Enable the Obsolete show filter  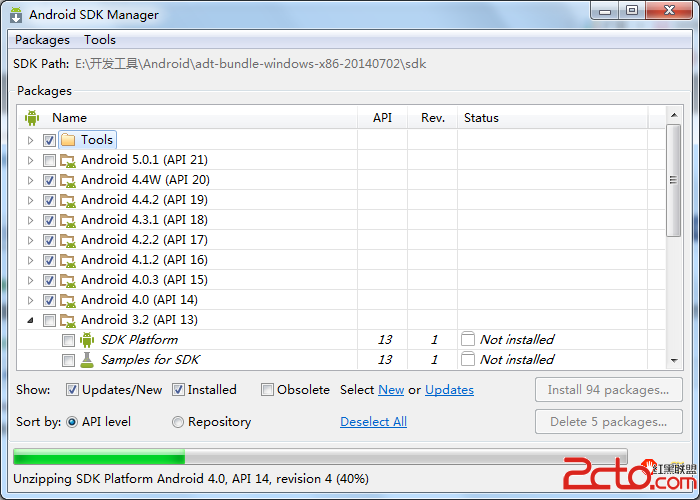pos(267,390)
